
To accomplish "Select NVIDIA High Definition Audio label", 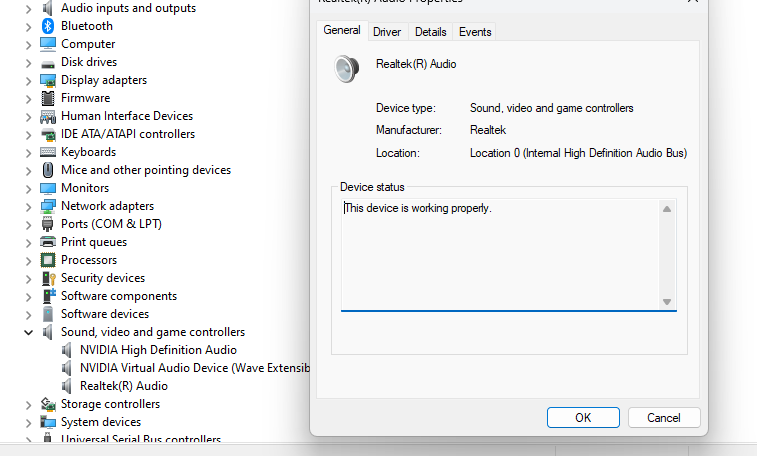I will tap(158, 350).
